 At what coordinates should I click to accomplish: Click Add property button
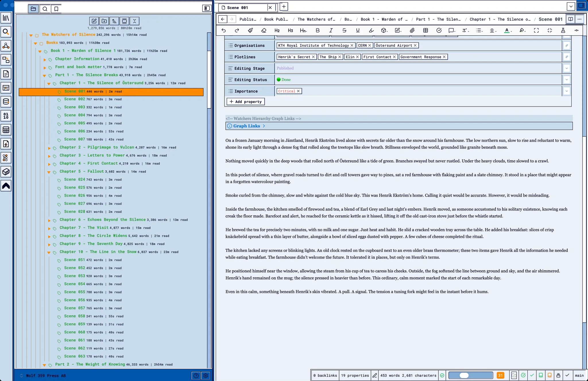click(x=246, y=102)
